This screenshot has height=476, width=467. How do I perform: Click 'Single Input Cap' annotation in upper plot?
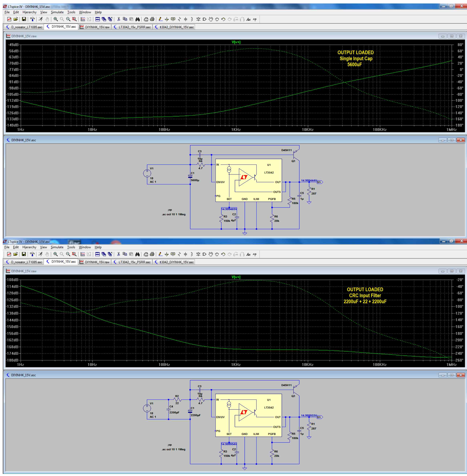click(x=356, y=58)
